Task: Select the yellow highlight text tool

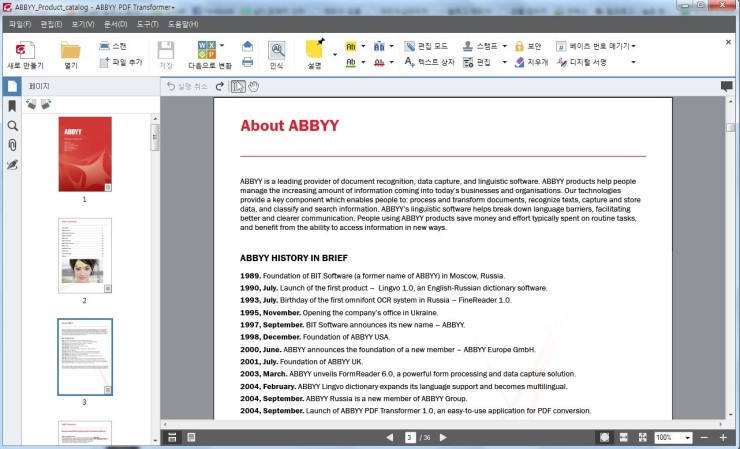Action: [x=351, y=46]
